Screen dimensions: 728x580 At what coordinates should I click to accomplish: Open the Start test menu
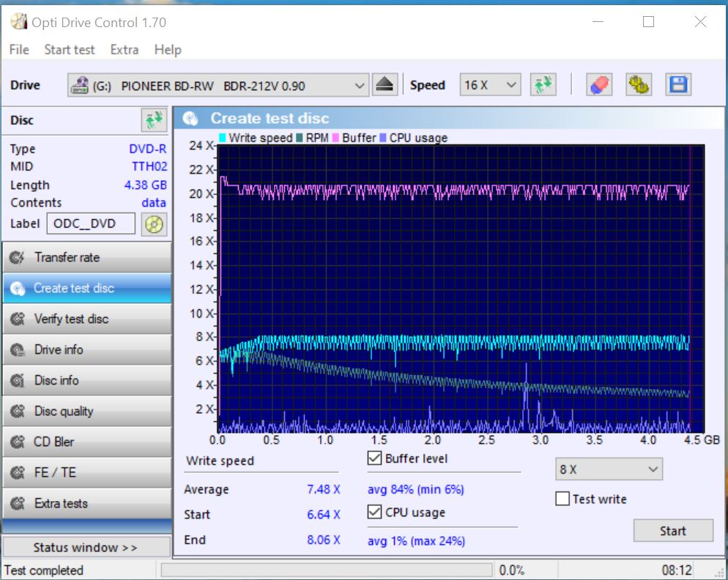pos(70,50)
